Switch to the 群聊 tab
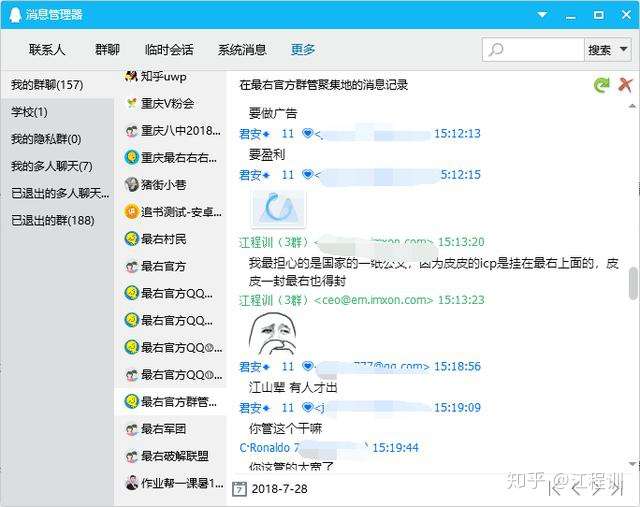The height and width of the screenshot is (507, 640). point(107,50)
